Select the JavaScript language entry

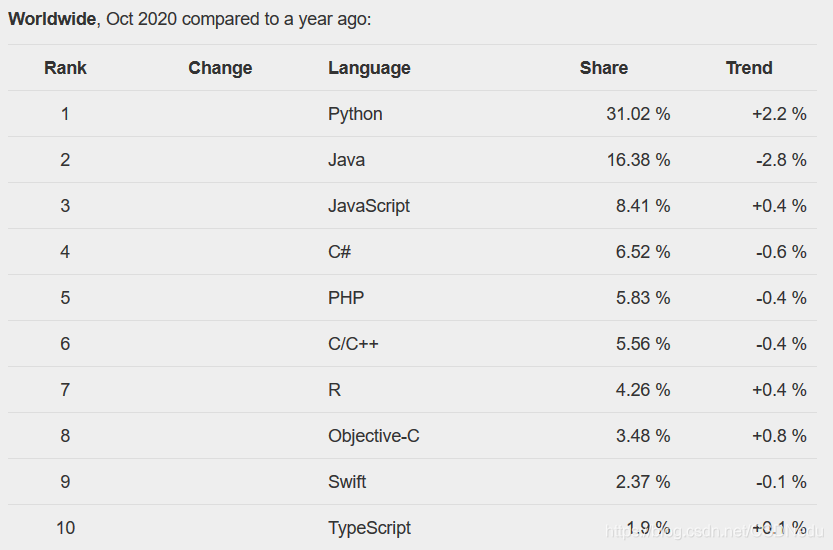(369, 206)
